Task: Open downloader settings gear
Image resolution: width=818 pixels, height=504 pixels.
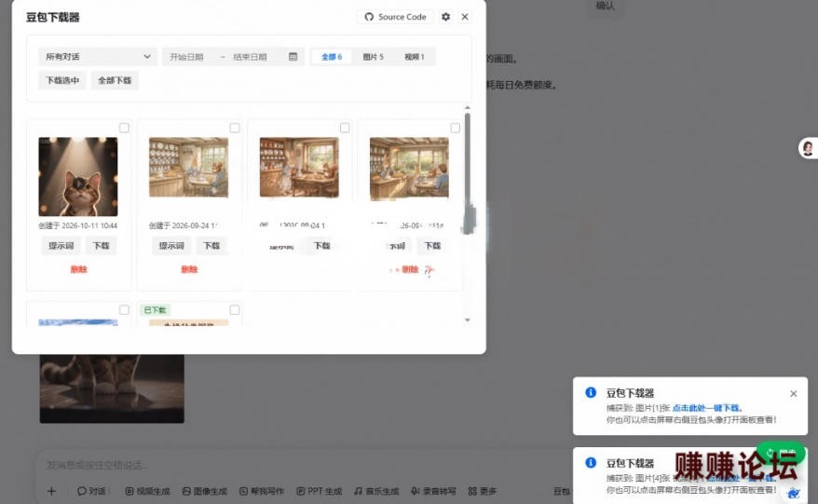Action: point(445,17)
